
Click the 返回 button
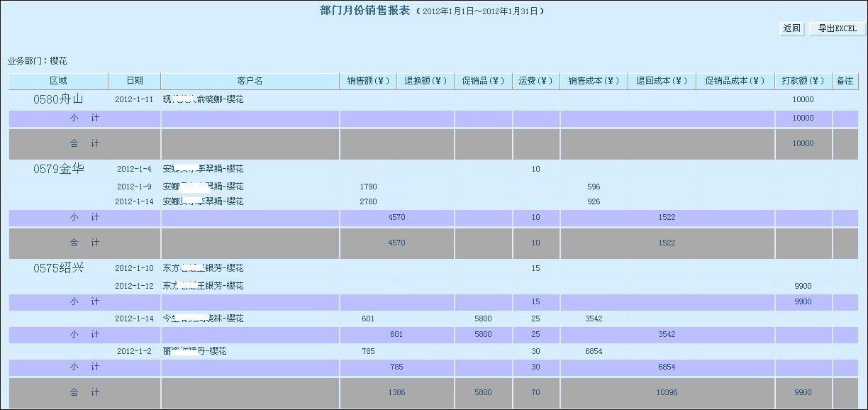(x=791, y=29)
